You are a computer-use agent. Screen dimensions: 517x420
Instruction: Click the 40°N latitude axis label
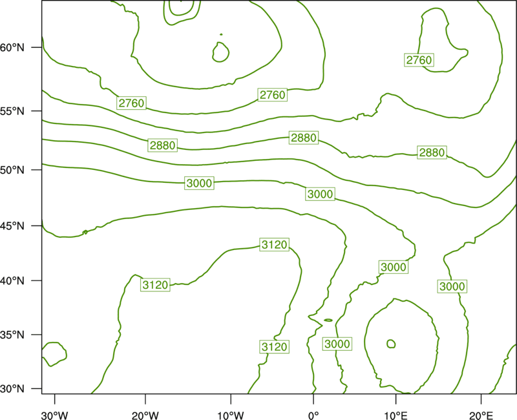(12, 281)
